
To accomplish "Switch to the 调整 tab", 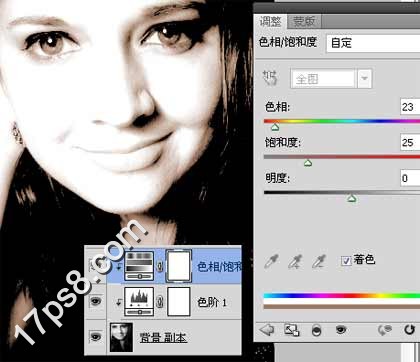I will pyautogui.click(x=270, y=21).
